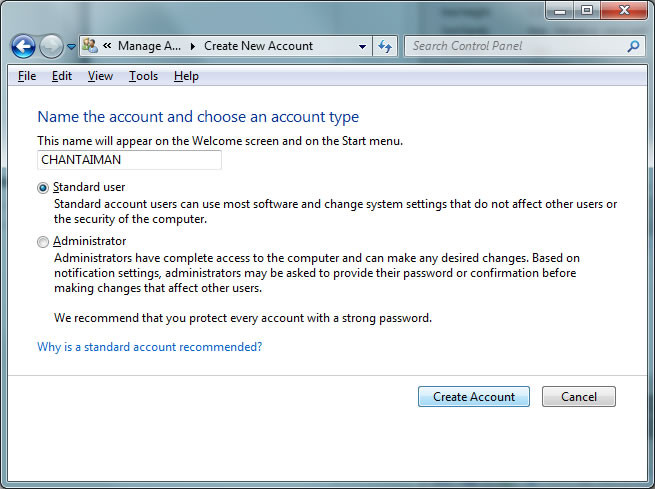655x489 pixels.
Task: Click the search magnifier icon
Action: pos(633,46)
